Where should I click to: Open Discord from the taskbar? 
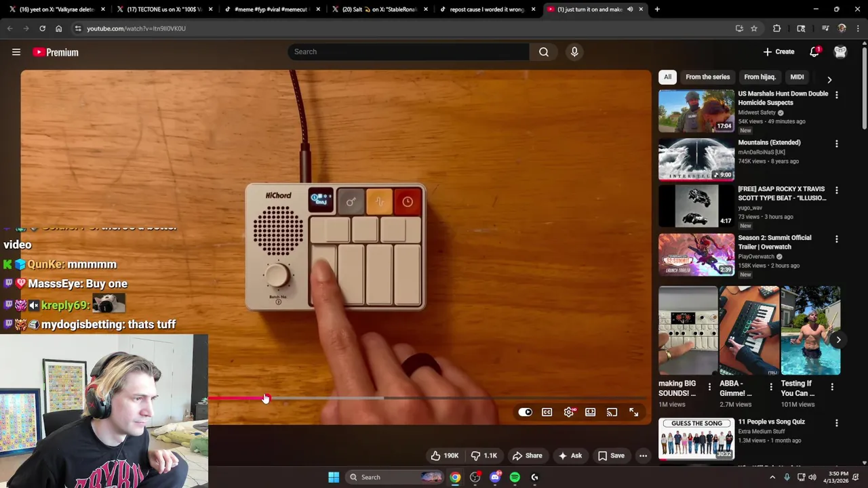coord(495,477)
